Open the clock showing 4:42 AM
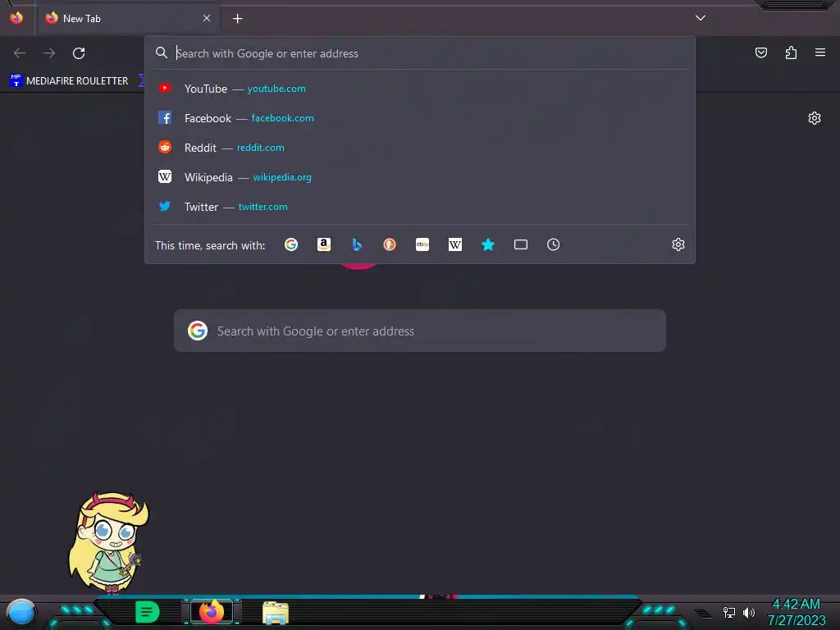Viewport: 840px width, 630px height. point(796,605)
